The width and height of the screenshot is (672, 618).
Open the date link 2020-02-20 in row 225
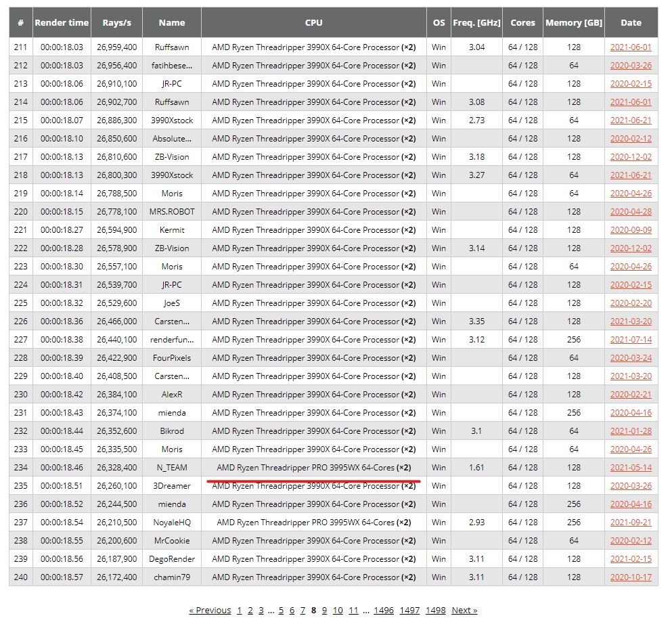click(631, 303)
